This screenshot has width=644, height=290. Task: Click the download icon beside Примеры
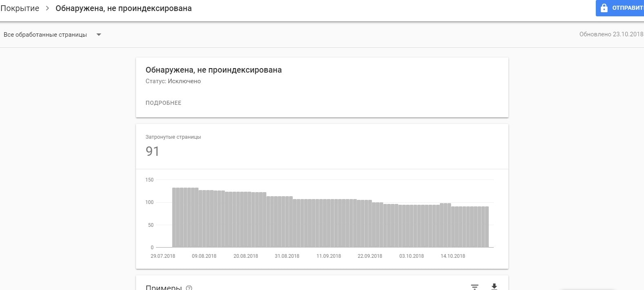coord(494,287)
